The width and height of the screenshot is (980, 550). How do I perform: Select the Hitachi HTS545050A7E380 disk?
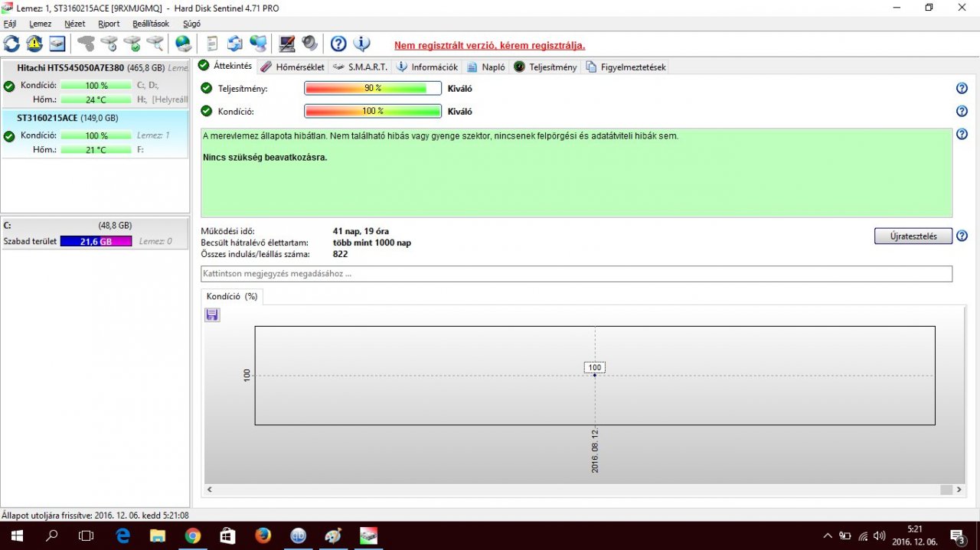(x=95, y=83)
